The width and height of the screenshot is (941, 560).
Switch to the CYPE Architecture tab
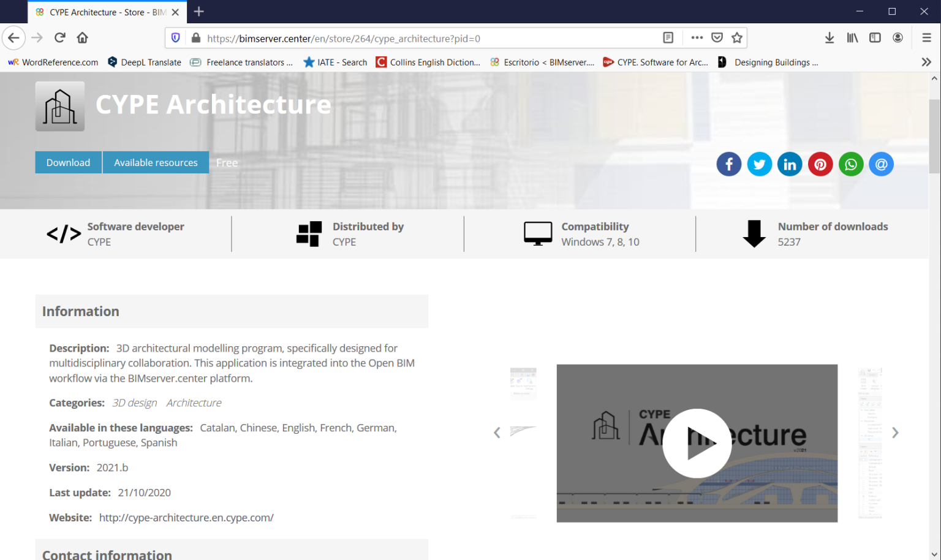click(98, 12)
